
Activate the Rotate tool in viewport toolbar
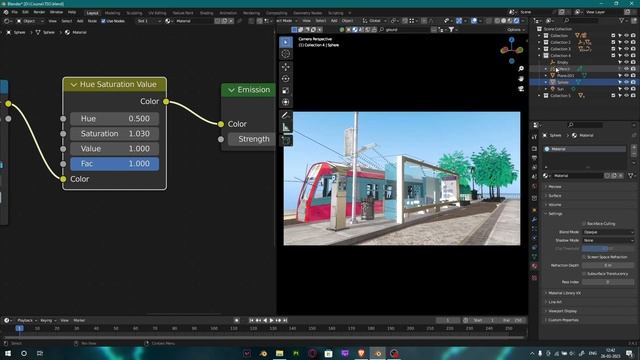(286, 79)
